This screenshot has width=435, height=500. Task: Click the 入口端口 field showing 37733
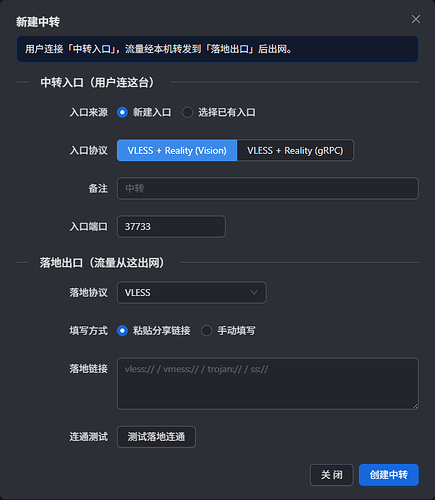pos(171,227)
